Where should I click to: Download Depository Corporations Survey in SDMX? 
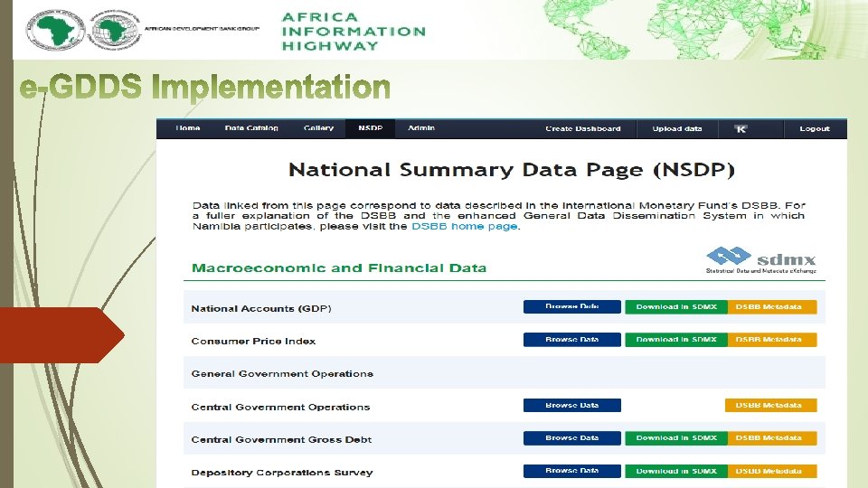(676, 471)
